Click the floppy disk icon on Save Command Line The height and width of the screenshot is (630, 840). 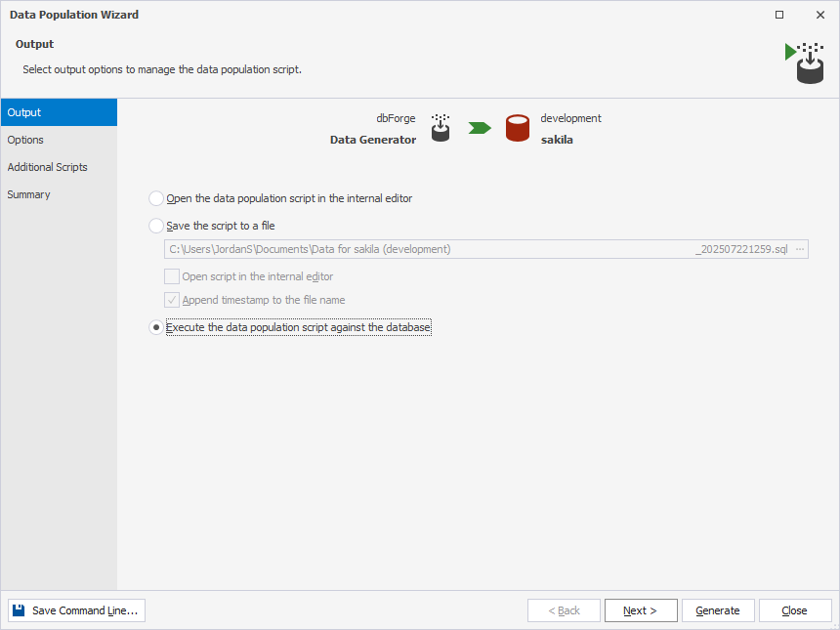coord(19,610)
